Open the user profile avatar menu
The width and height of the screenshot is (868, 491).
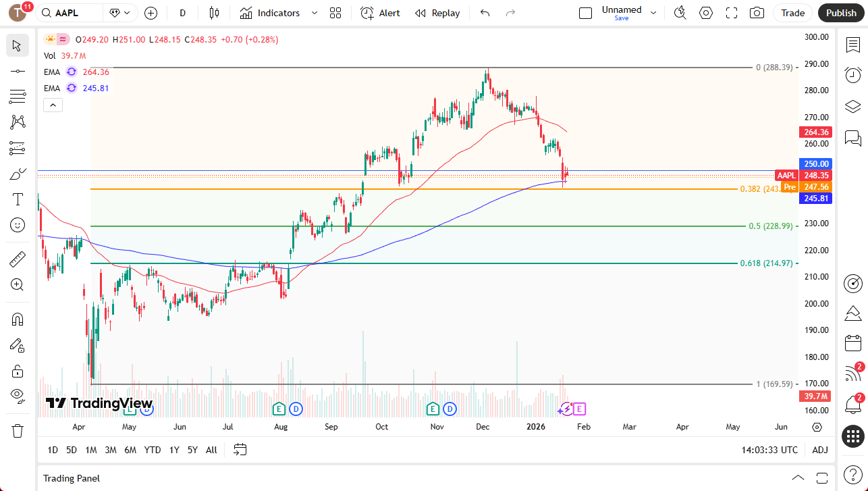(18, 13)
